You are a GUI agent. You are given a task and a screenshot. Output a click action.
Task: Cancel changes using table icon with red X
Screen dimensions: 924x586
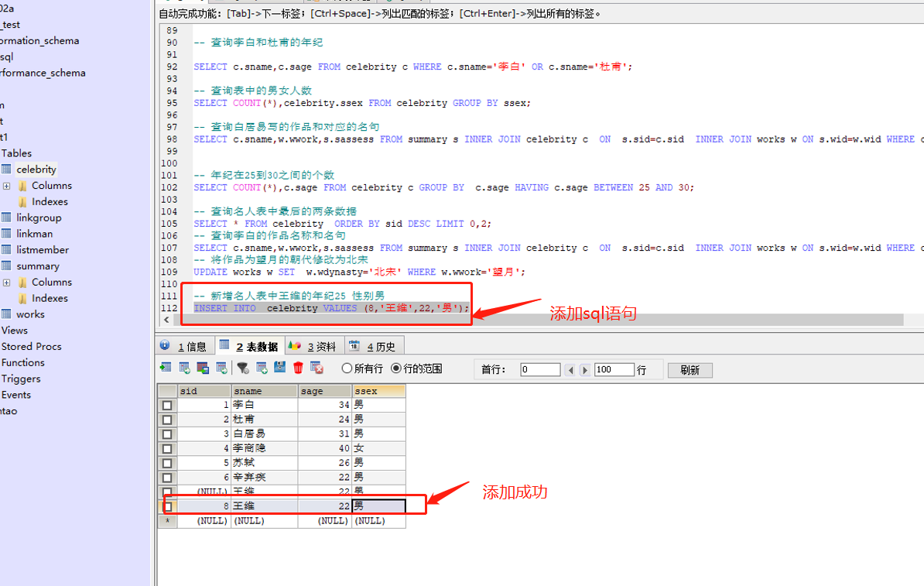point(317,368)
